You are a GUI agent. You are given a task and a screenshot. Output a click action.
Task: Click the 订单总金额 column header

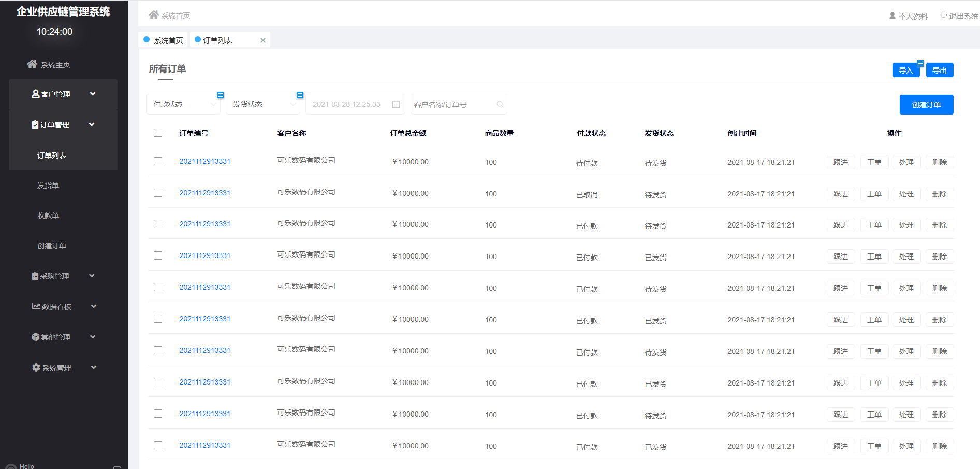[x=408, y=133]
